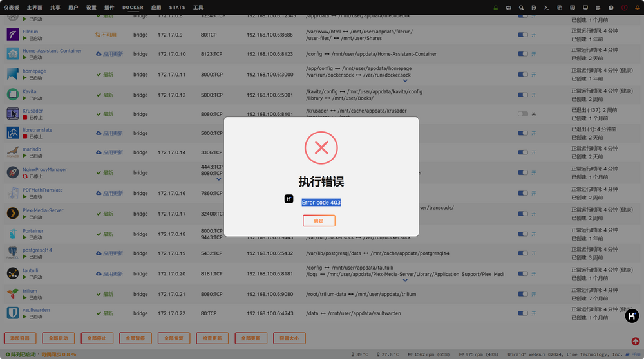Open the notification bell icon
Screen dimensions: 644x359
pos(638,8)
